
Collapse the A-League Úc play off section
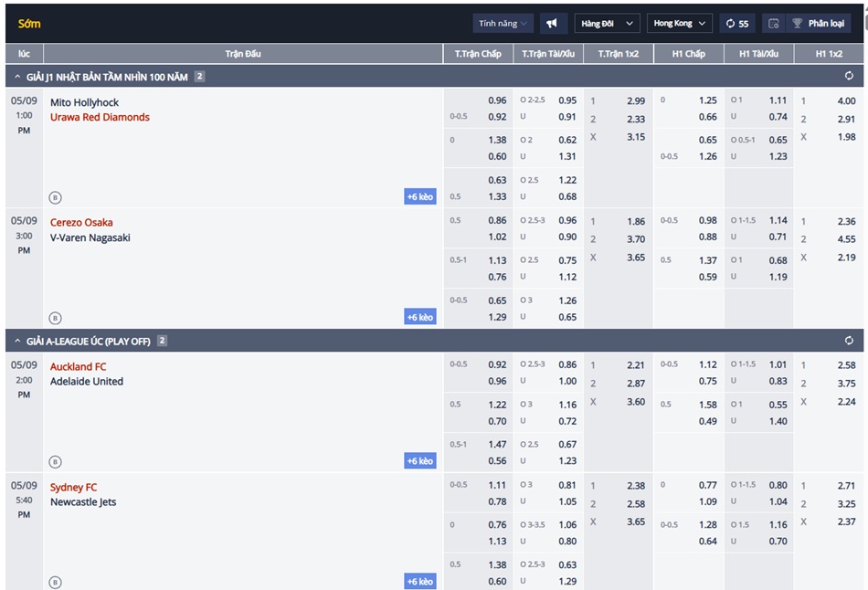(x=17, y=341)
